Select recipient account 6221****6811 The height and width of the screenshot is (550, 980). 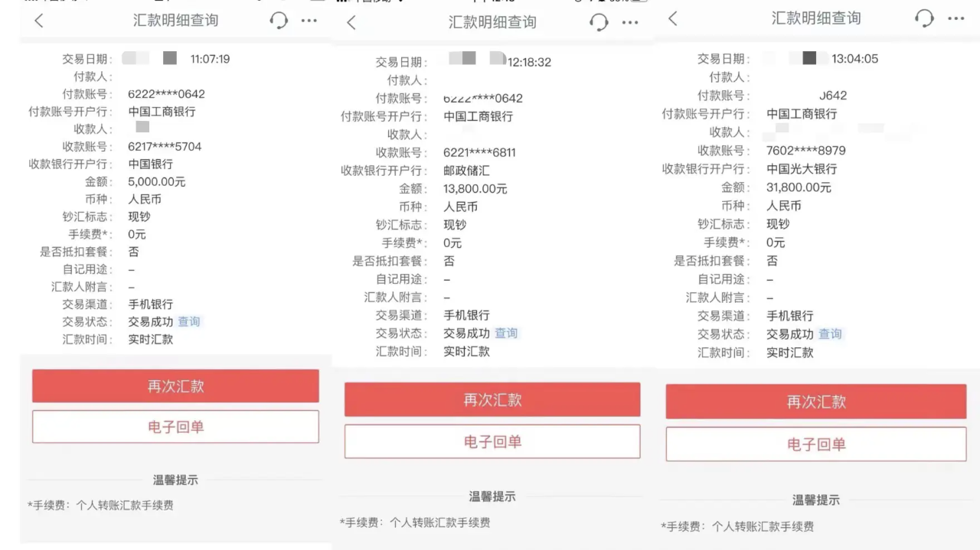pyautogui.click(x=480, y=152)
